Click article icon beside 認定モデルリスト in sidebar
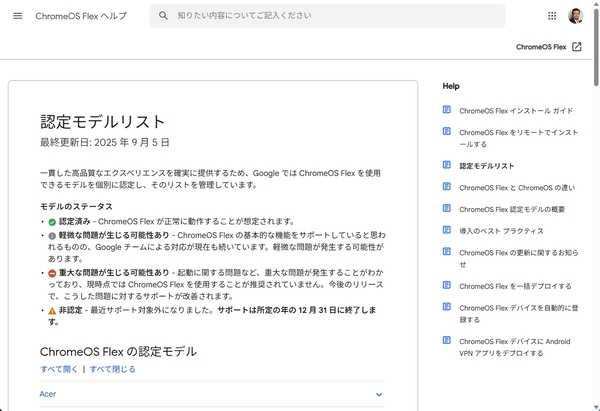 pos(447,165)
